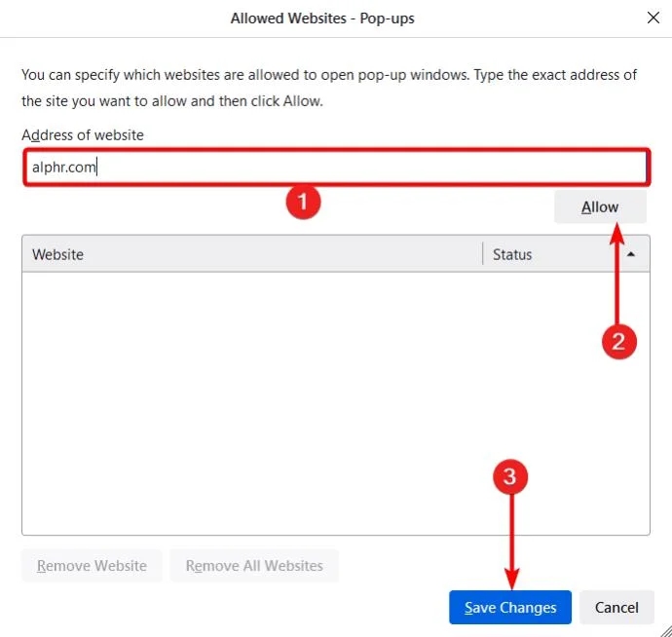Save Changes to the pop-up exceptions
Viewport: 672px width, 637px height.
510,608
